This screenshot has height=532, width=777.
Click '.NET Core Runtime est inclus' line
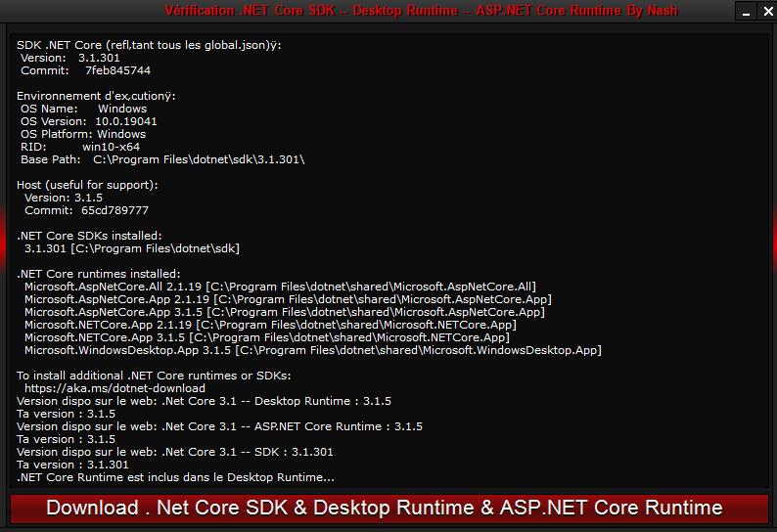pyautogui.click(x=175, y=477)
